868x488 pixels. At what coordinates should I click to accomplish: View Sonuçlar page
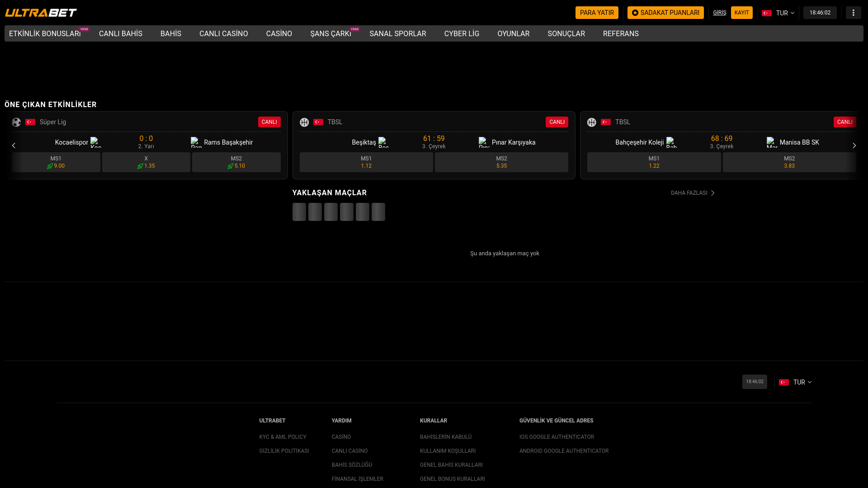pos(566,33)
